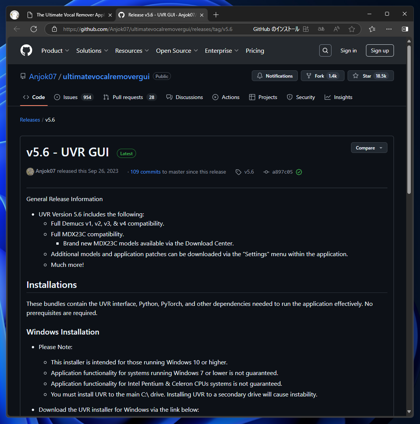This screenshot has height=424, width=420.
Task: Close the Ultimate Vocal Remover tab
Action: [x=110, y=15]
